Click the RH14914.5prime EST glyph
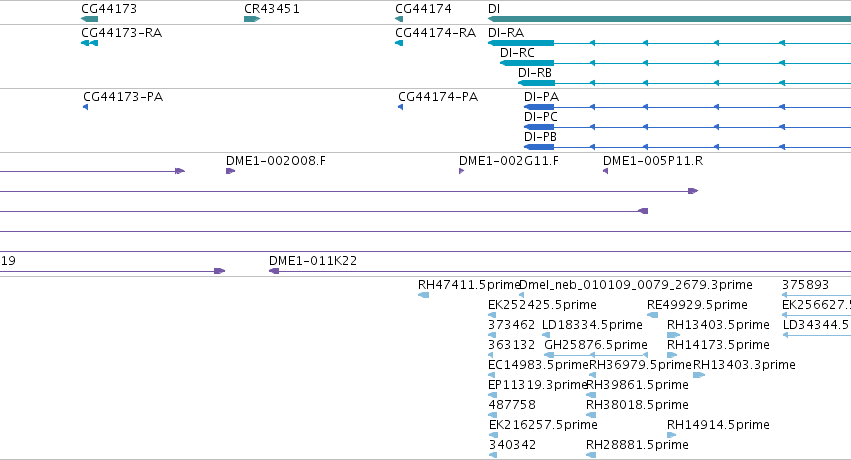Viewport: 851px width, 460px height. point(672,435)
